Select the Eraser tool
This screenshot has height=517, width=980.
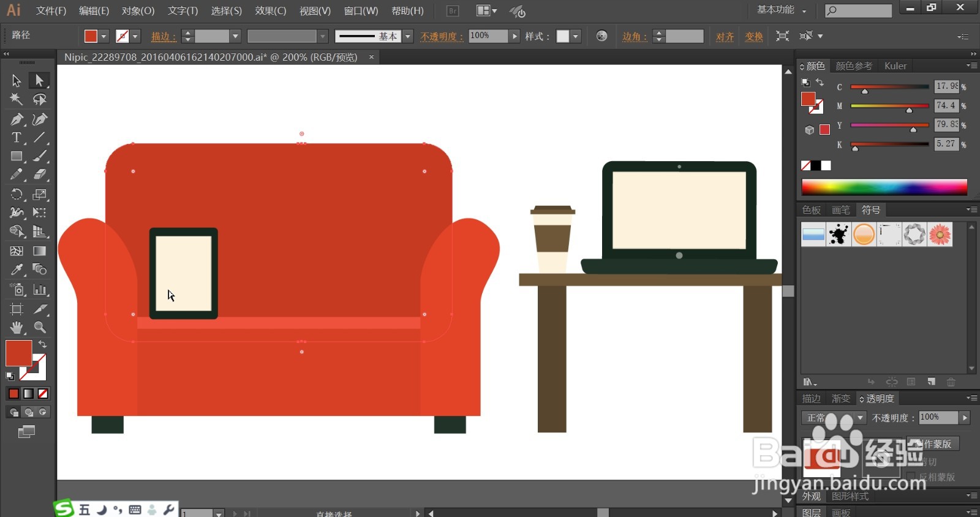pos(40,175)
